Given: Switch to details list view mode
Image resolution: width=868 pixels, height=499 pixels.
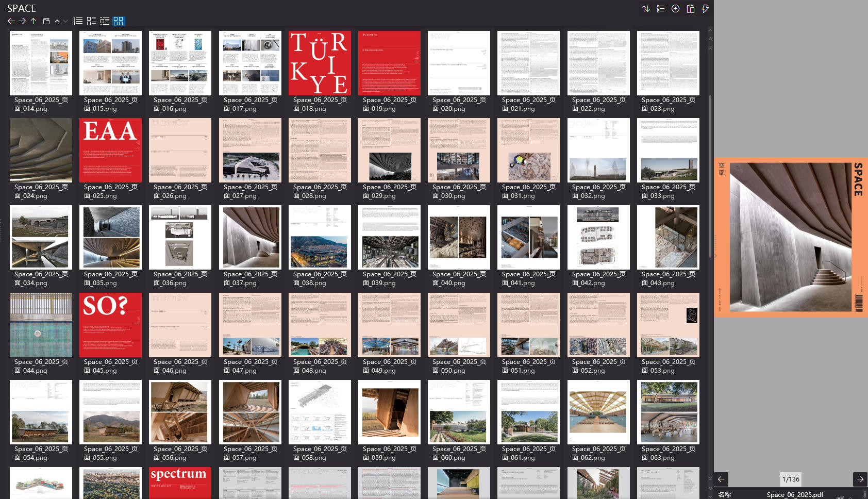Looking at the screenshot, I should 105,21.
